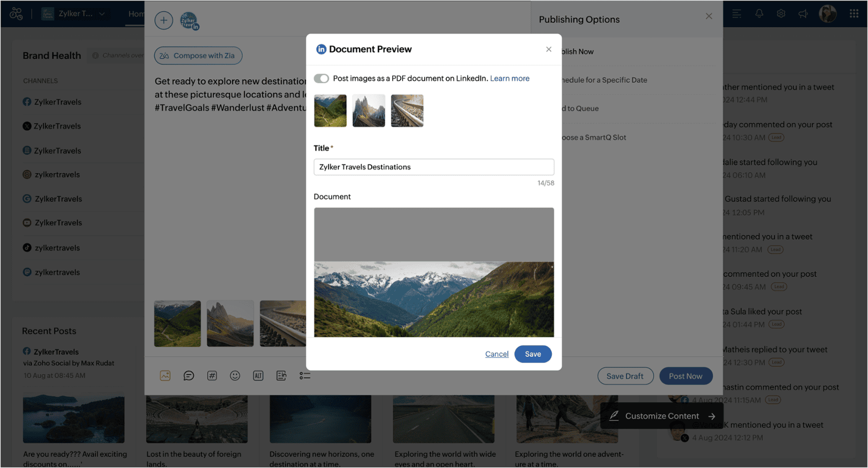Open the lines menu icon in top bar
The width and height of the screenshot is (868, 468).
coord(737,14)
